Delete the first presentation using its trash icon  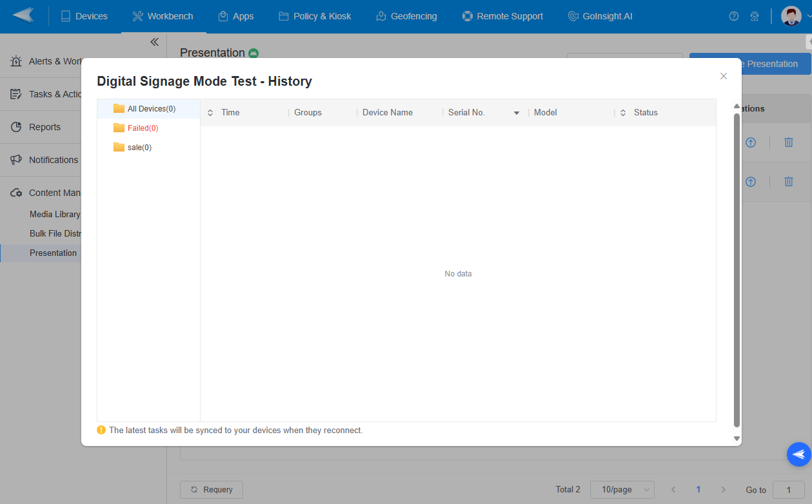click(788, 142)
